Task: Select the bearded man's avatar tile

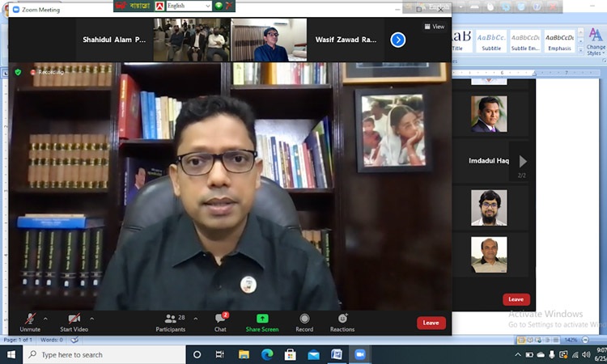Action: (489, 208)
